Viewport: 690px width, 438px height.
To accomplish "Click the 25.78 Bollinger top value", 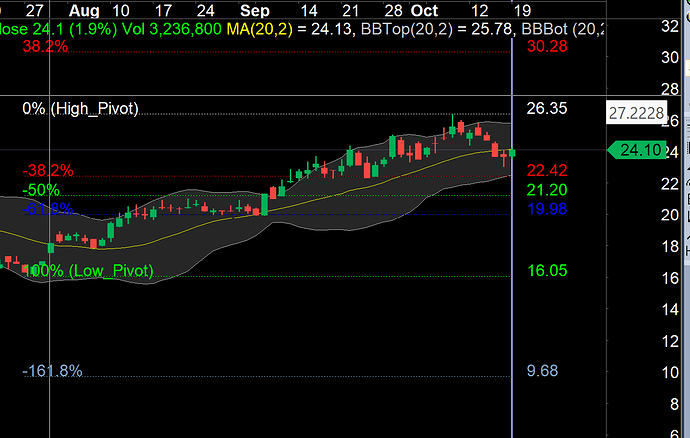I will pyautogui.click(x=491, y=29).
